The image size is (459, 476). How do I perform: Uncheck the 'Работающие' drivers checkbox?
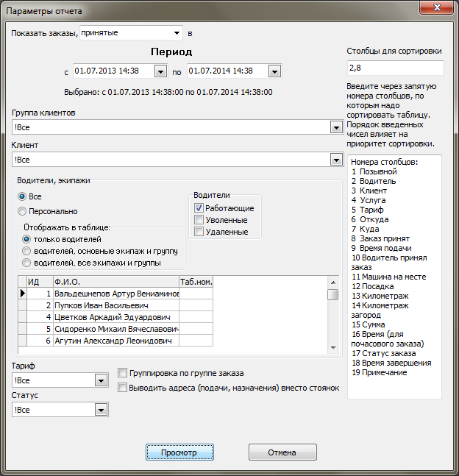pos(199,208)
